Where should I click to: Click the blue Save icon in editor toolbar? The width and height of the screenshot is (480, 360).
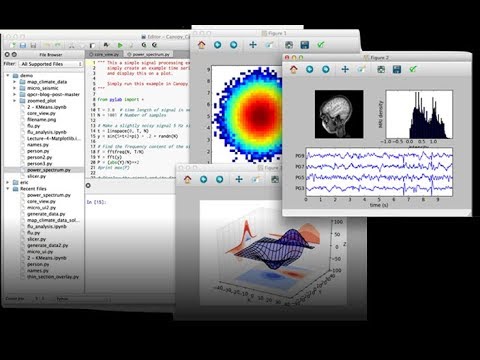click(23, 45)
